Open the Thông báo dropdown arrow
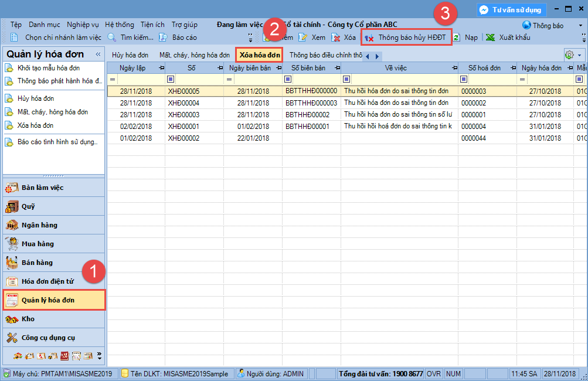The width and height of the screenshot is (588, 381). coord(580,26)
